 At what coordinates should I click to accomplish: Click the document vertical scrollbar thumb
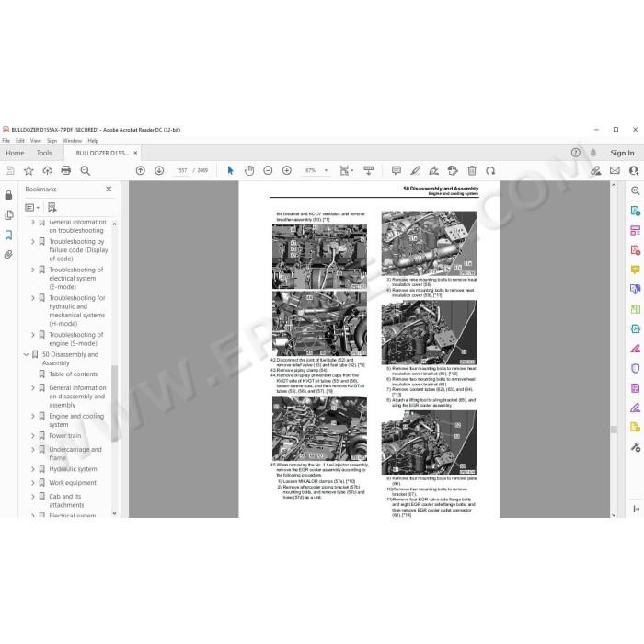tap(614, 430)
